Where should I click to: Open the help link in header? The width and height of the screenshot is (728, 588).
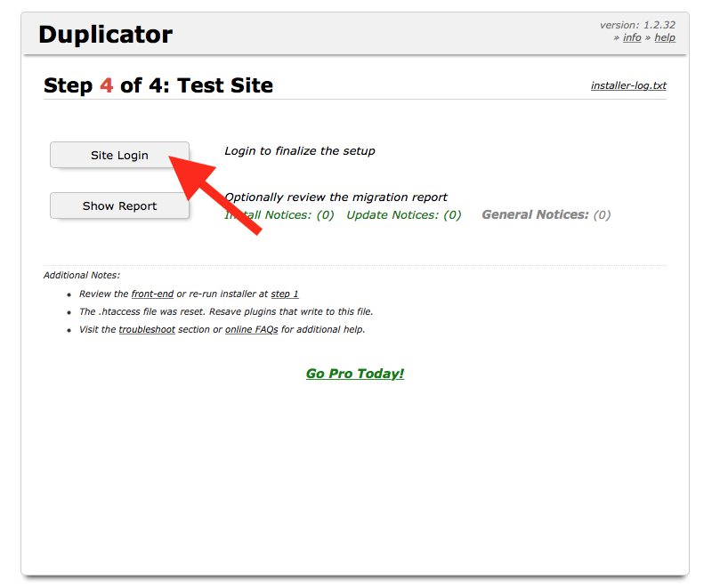click(x=665, y=37)
